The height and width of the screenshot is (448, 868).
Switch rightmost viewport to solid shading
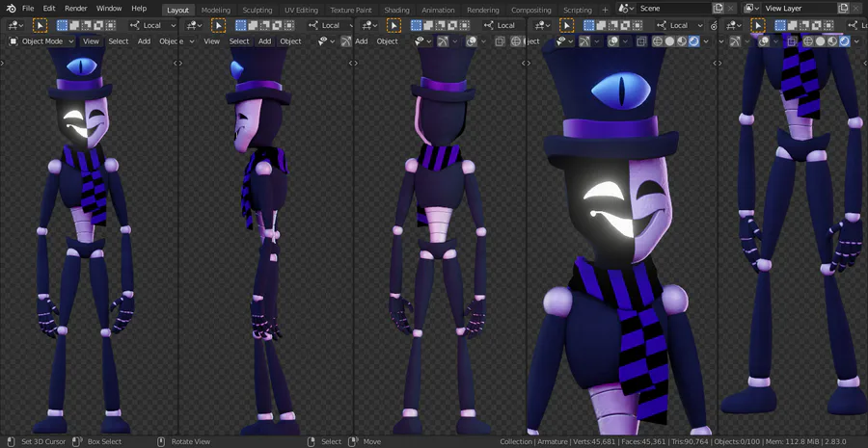(x=821, y=40)
